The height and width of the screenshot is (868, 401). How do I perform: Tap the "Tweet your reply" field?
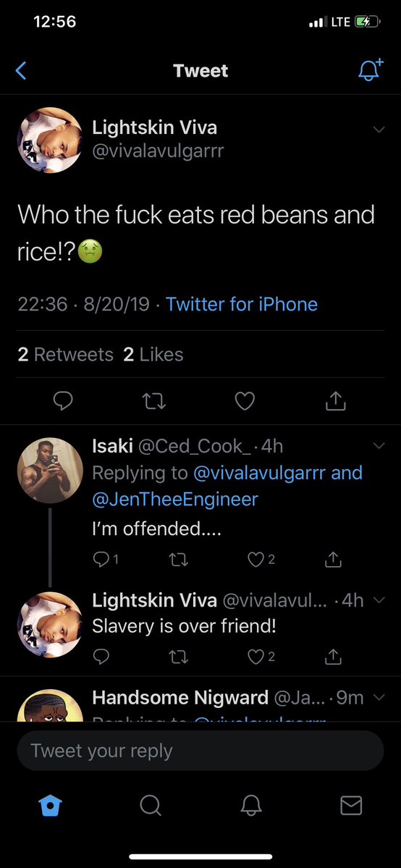tap(200, 751)
